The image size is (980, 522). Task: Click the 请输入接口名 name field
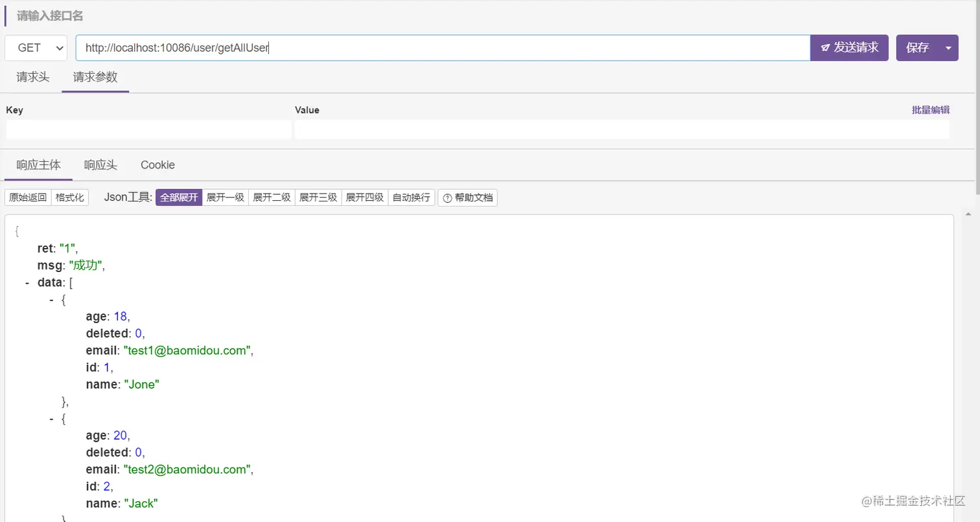pos(50,16)
